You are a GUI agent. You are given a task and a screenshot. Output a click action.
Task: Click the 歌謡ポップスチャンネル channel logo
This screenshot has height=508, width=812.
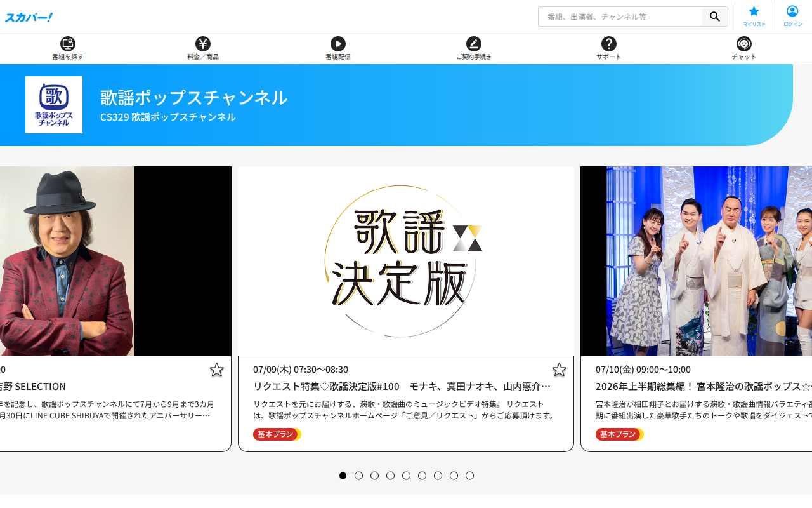54,105
